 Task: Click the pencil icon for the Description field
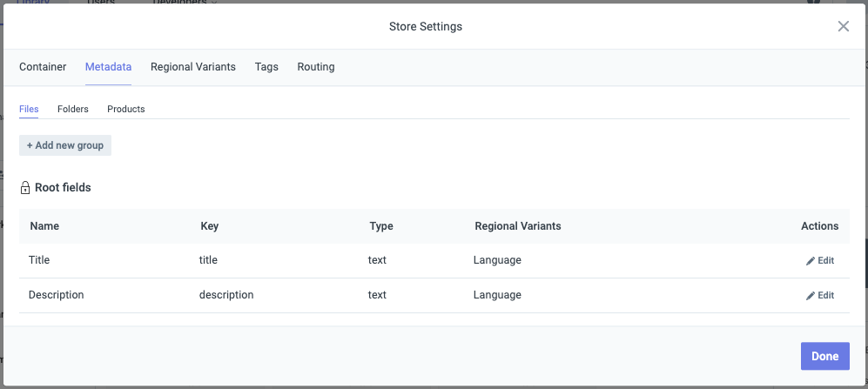coord(811,295)
